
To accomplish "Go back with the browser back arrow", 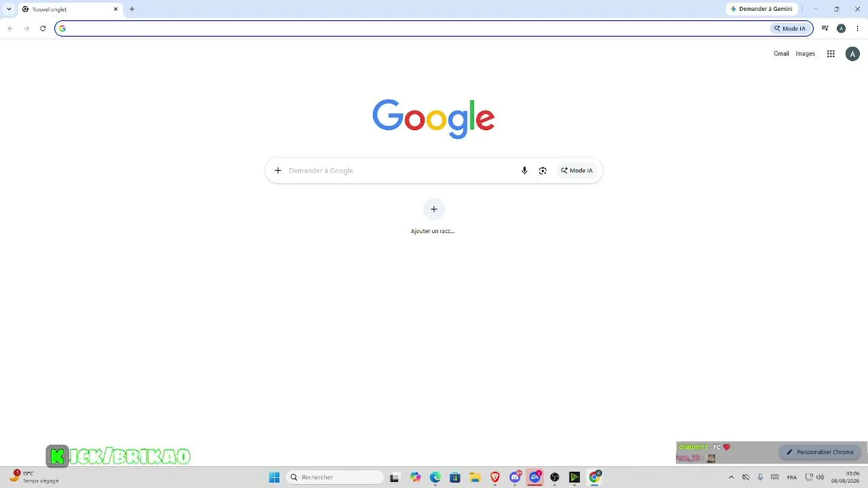I will pos(10,28).
